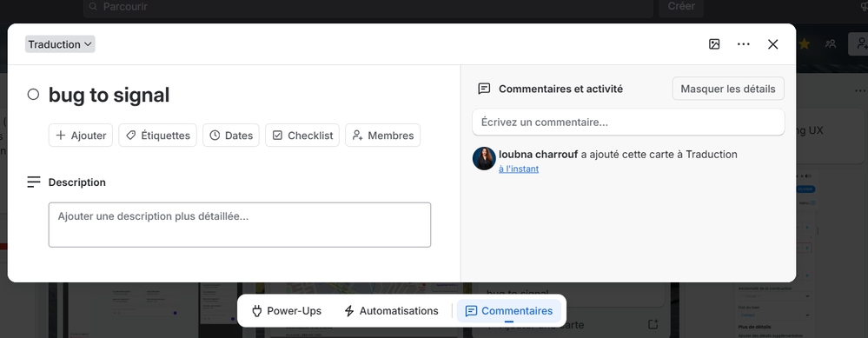Viewport: 868px width, 338px height.
Task: Click the Ajouter button
Action: coord(81,136)
